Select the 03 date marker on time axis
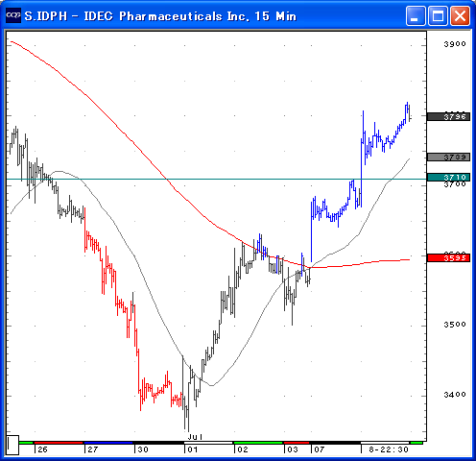476x461 pixels. 293,449
